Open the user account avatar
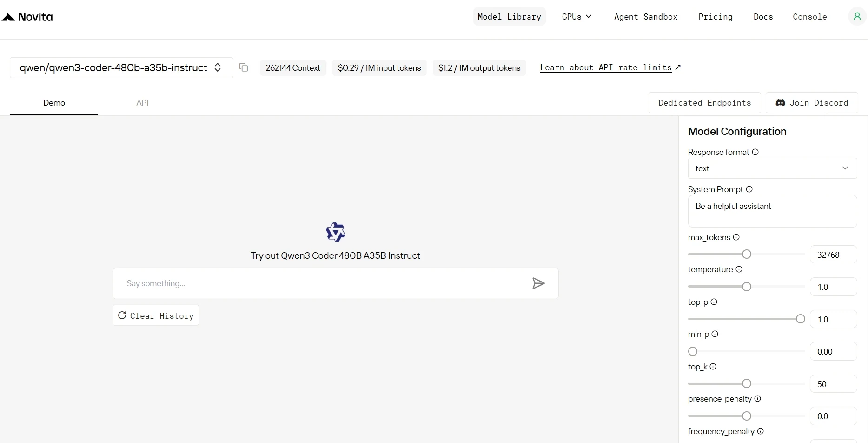 (857, 17)
